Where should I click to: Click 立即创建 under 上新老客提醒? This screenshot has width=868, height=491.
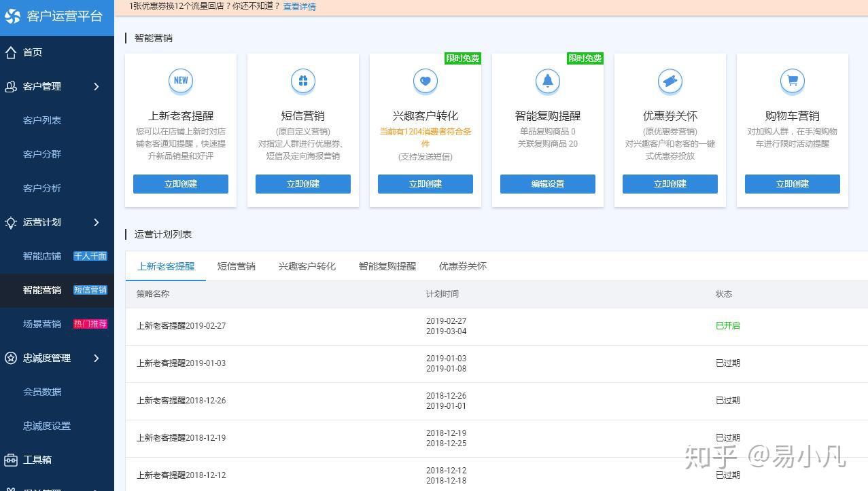pos(181,184)
